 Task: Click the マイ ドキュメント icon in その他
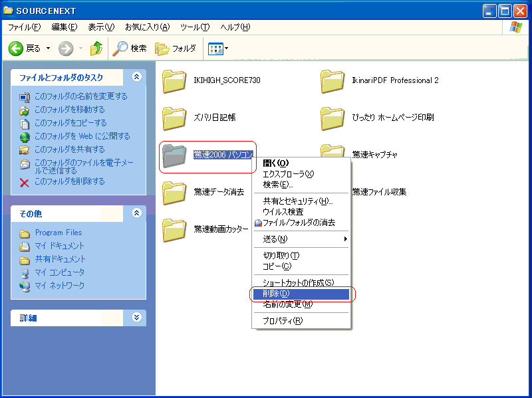click(25, 247)
